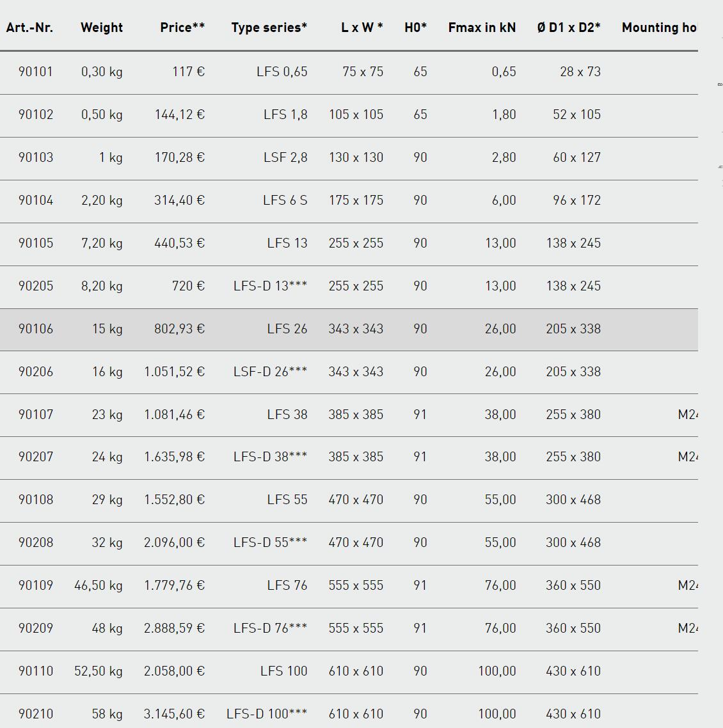The width and height of the screenshot is (723, 728).
Task: Click the Weight column header
Action: (102, 28)
